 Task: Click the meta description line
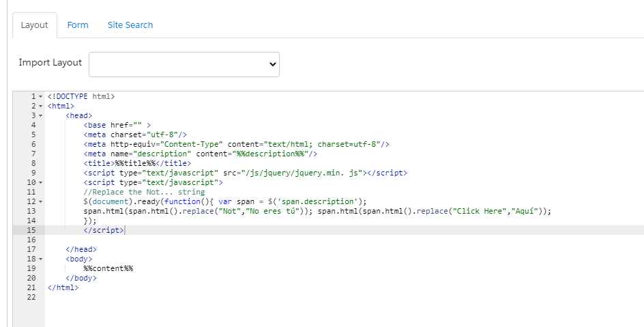201,154
